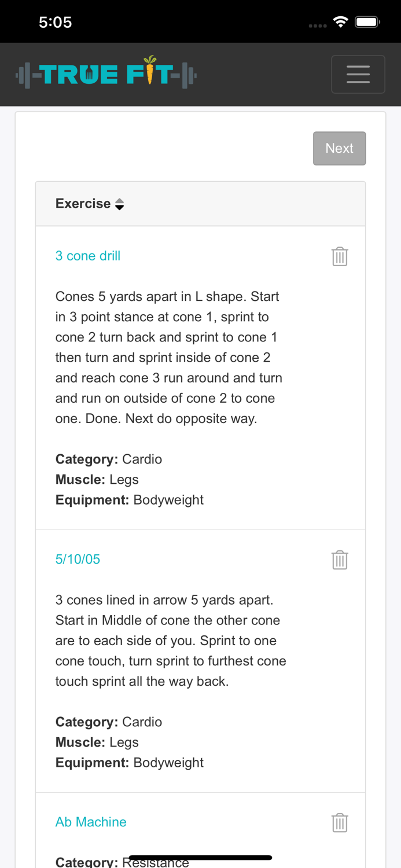Tap the Wi-Fi icon in status bar
The width and height of the screenshot is (401, 868).
341,21
